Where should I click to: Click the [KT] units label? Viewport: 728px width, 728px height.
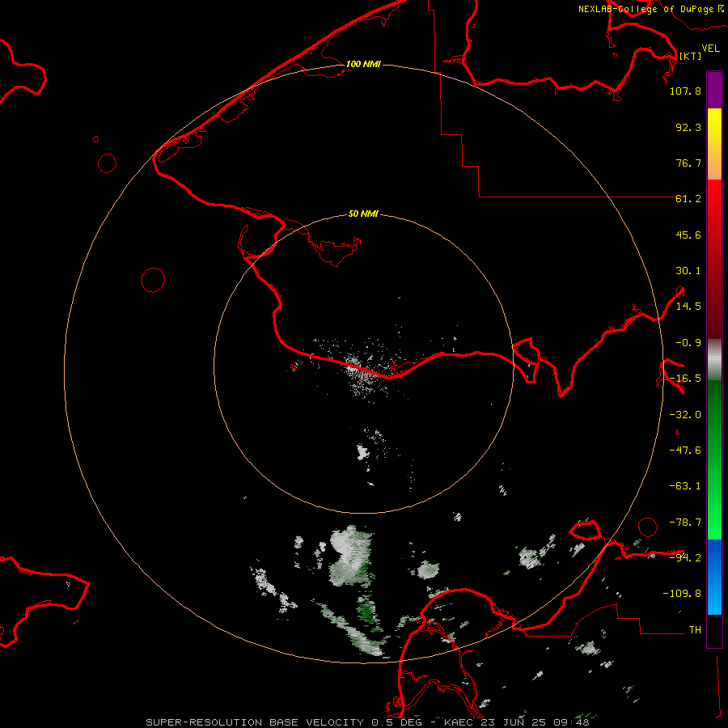[690, 56]
